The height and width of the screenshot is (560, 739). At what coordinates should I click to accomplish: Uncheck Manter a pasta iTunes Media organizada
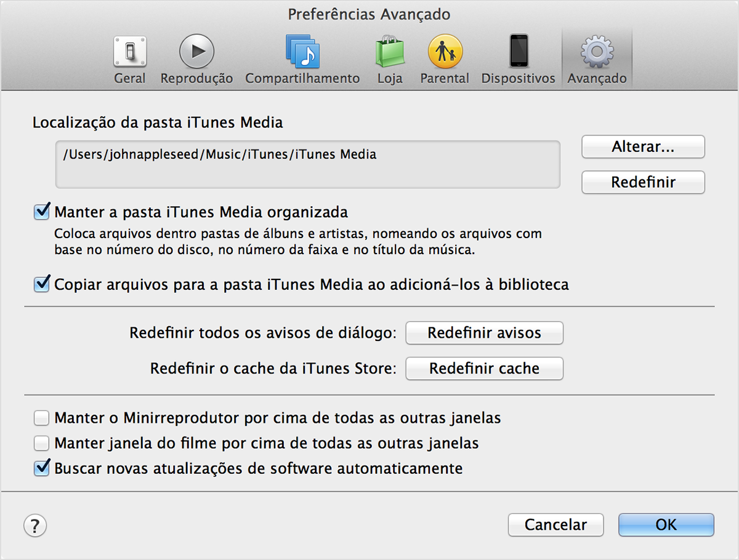click(x=42, y=212)
